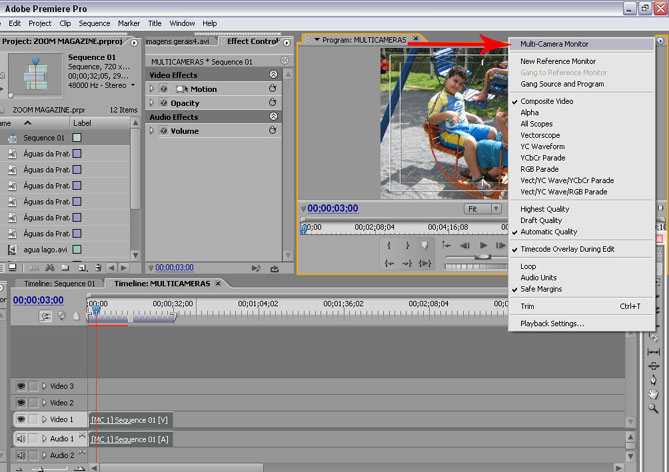Hide the Video 3 track eye icon

[x=21, y=386]
